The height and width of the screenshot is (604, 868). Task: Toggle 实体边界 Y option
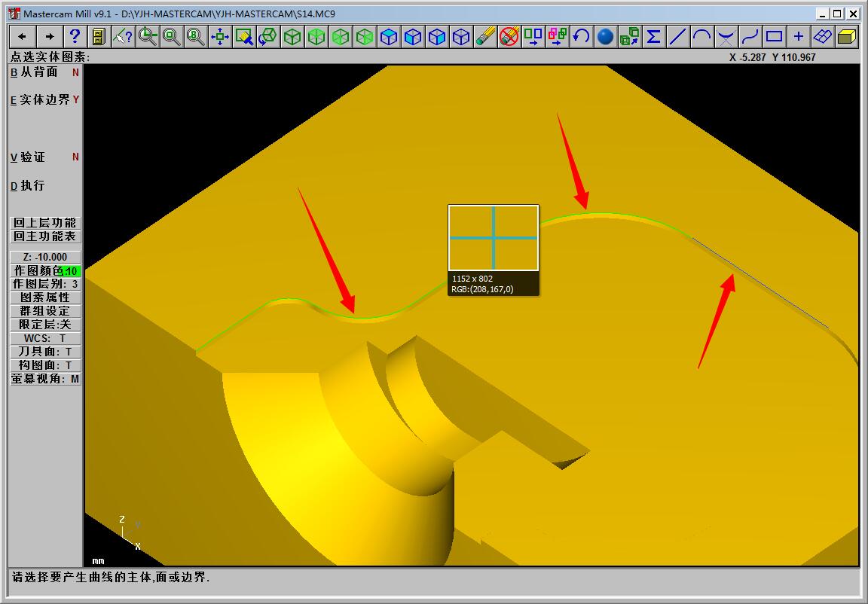(x=45, y=99)
